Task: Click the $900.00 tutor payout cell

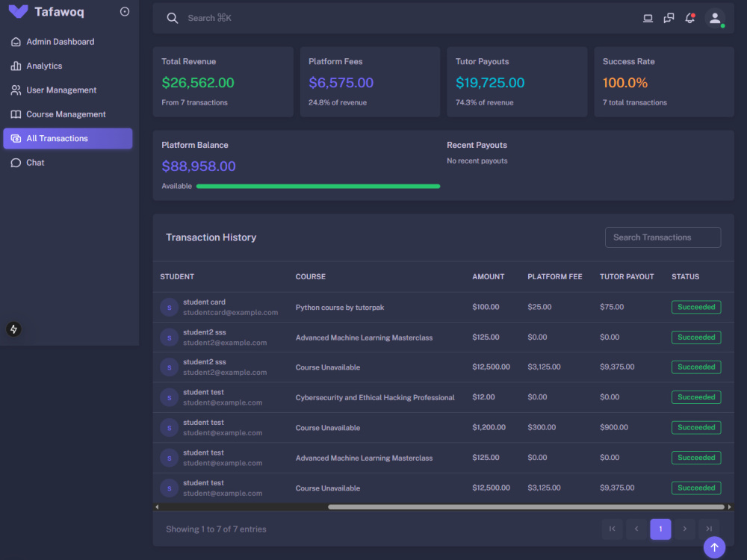Action: point(613,428)
